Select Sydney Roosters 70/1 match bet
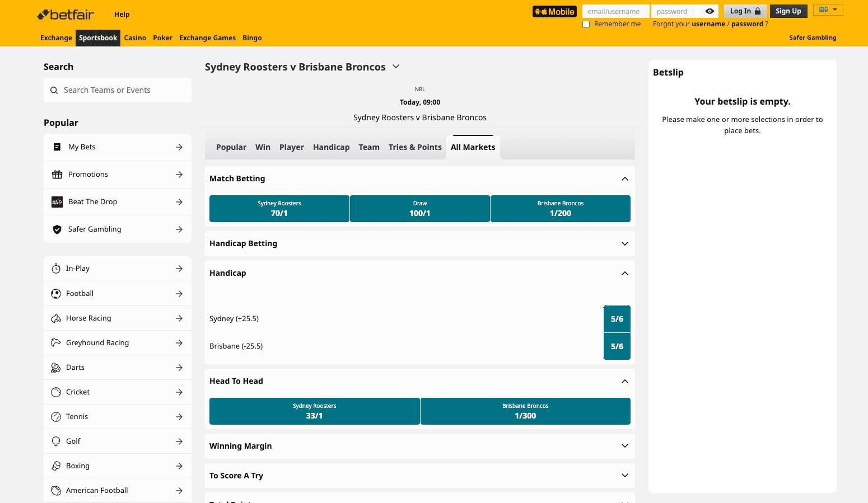 pos(279,209)
